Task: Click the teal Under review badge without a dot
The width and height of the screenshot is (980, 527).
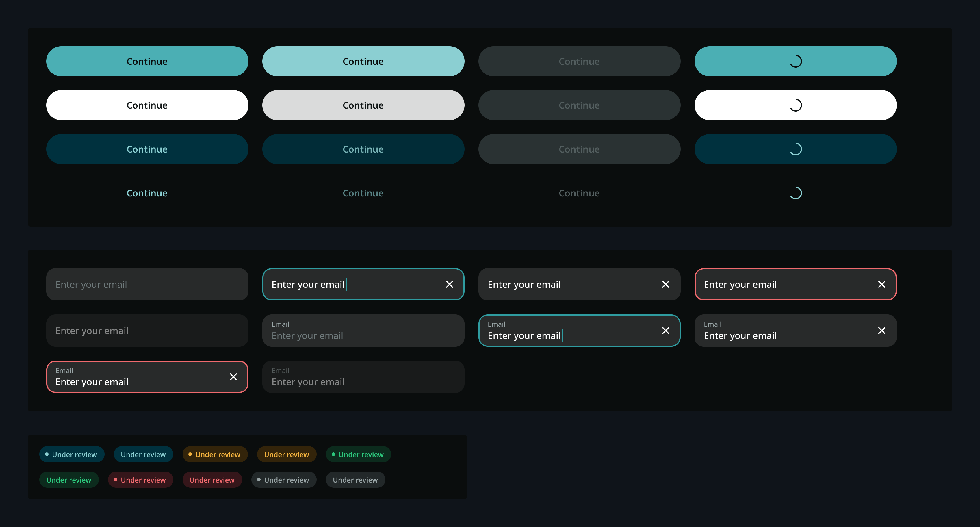Action: (x=143, y=454)
